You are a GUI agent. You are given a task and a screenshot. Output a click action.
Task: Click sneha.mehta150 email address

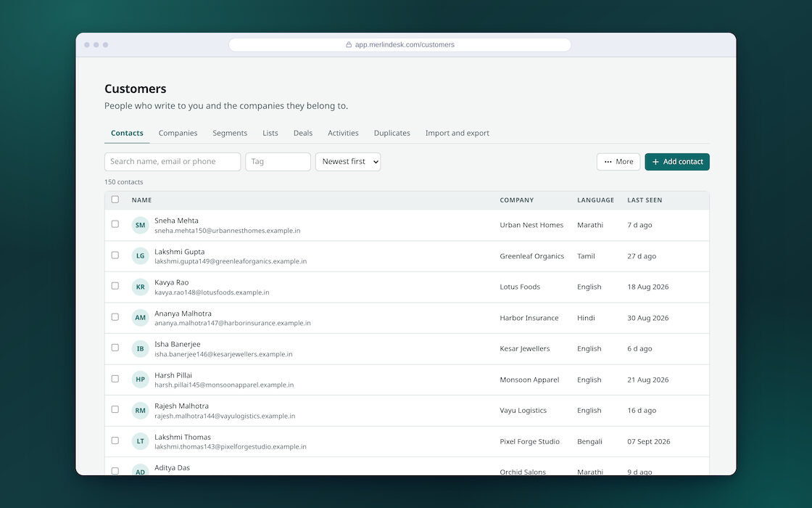228,231
